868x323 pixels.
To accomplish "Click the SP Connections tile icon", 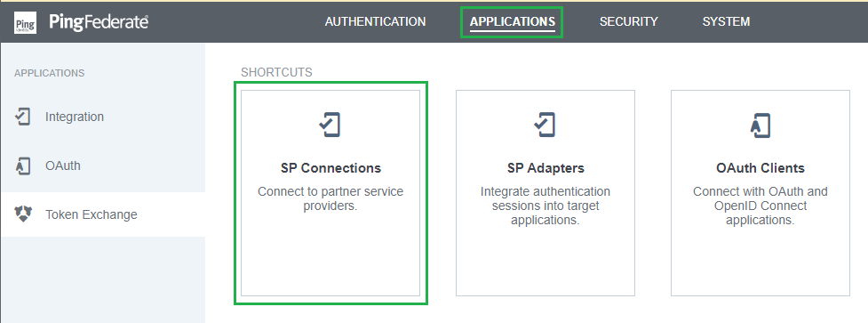I will (330, 125).
